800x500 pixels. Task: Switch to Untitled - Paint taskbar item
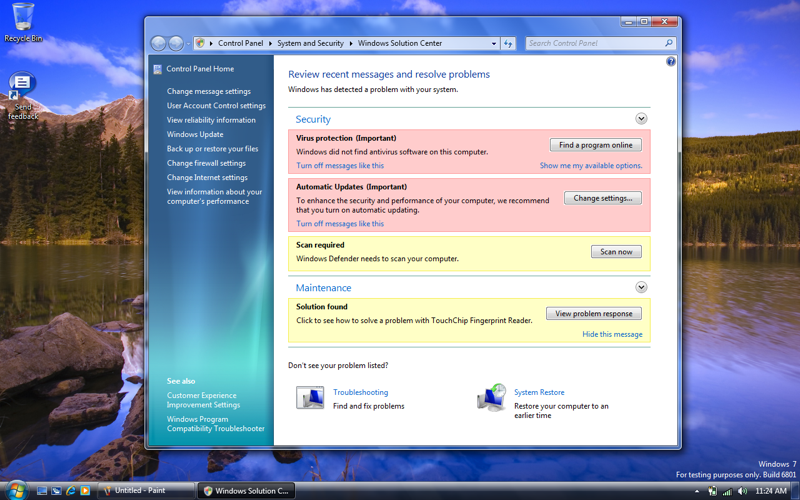(x=146, y=491)
